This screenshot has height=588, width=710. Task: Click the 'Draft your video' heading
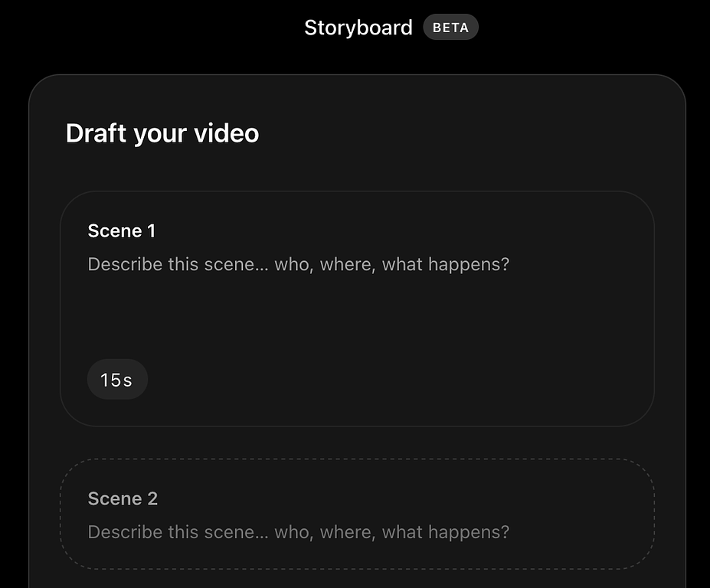[162, 133]
